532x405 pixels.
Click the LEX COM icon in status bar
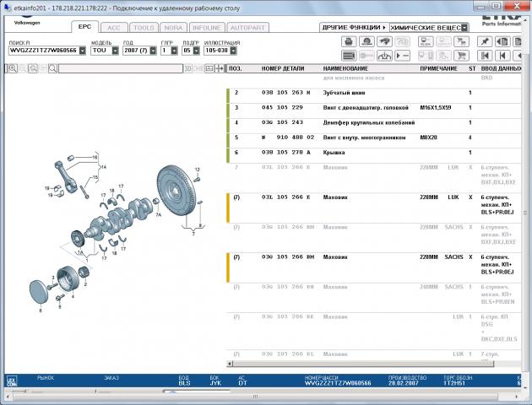(12, 381)
